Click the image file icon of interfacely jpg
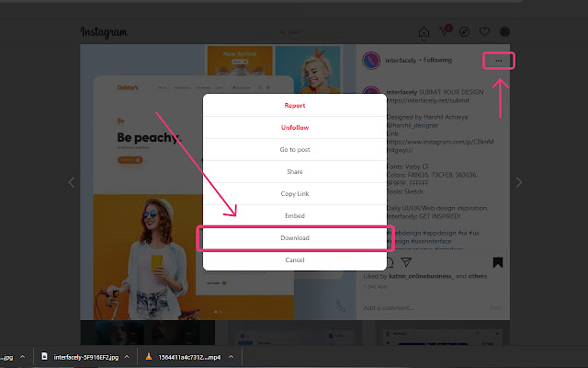The height and width of the screenshot is (368, 588). pos(44,356)
